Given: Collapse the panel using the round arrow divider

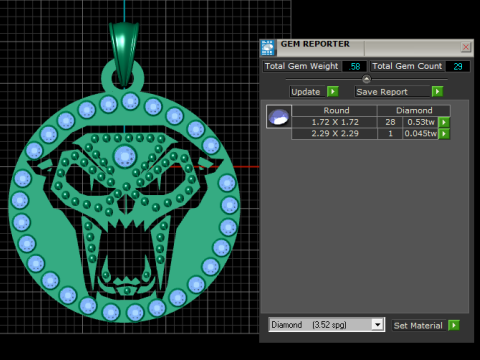Looking at the screenshot, I should click(x=366, y=79).
